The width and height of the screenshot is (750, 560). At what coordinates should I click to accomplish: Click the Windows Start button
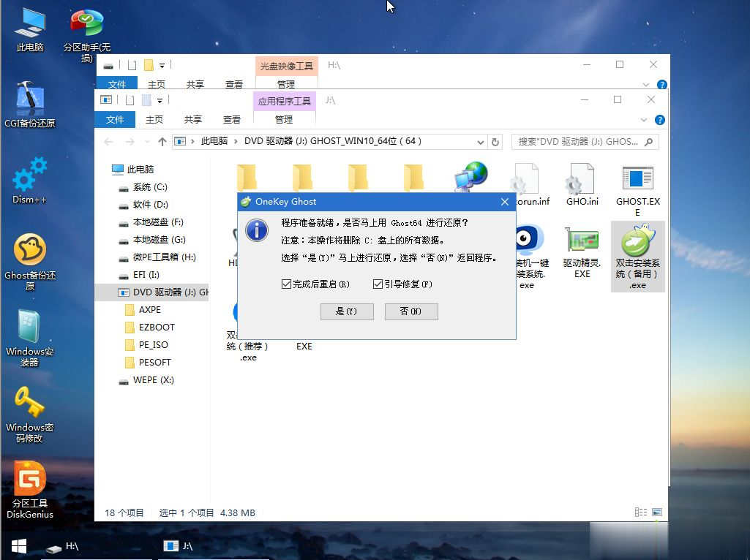(x=18, y=546)
